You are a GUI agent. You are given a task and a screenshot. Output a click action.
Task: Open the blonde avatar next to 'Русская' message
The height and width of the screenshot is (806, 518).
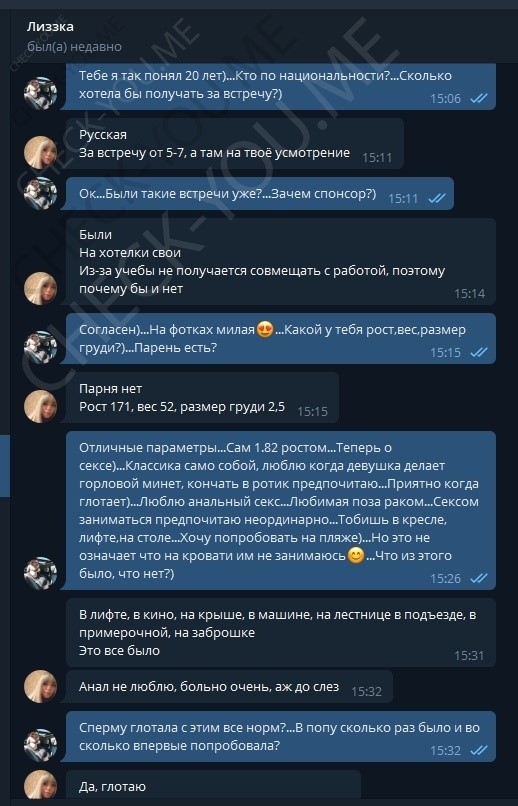click(x=41, y=153)
